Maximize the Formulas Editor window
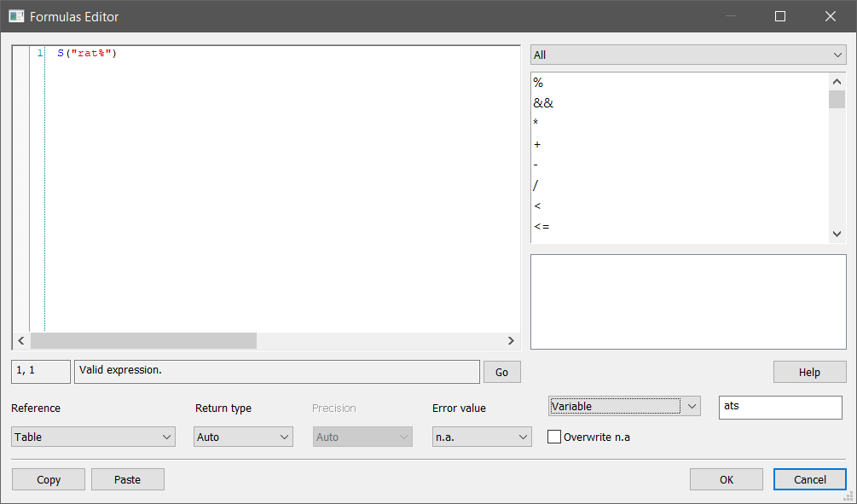The height and width of the screenshot is (504, 857). tap(780, 16)
